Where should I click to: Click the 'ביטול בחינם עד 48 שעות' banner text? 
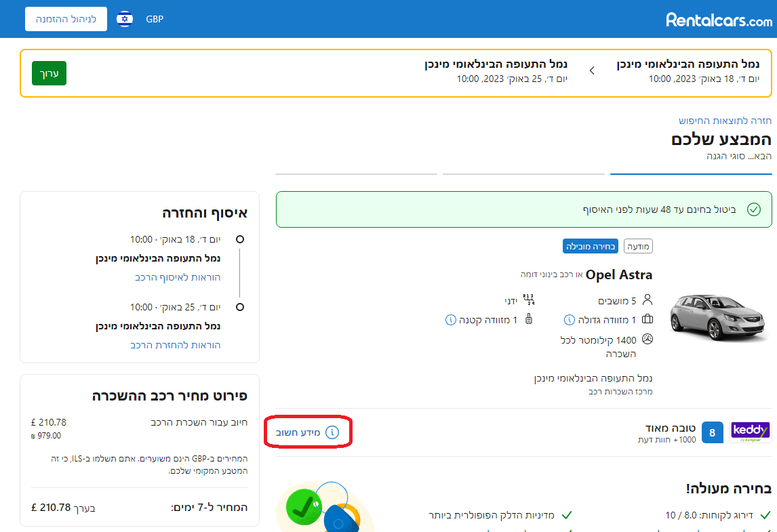660,209
